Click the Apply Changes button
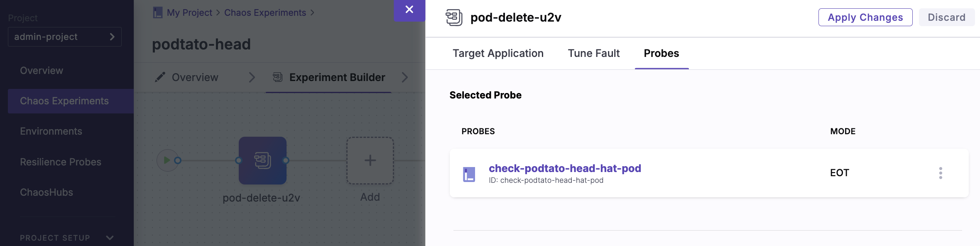This screenshot has height=246, width=980. click(865, 17)
